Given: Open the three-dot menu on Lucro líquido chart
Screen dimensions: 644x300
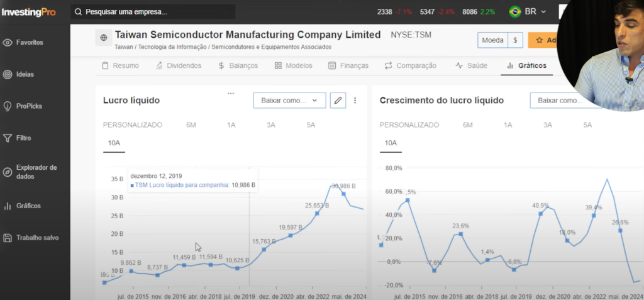Looking at the screenshot, I should (x=355, y=100).
